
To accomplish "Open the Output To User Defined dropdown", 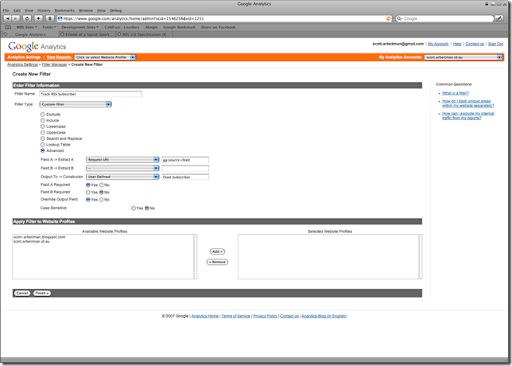I will [123, 177].
